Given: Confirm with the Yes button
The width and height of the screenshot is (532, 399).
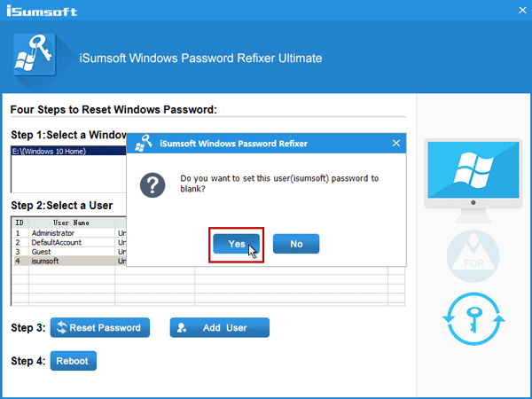Looking at the screenshot, I should click(236, 244).
